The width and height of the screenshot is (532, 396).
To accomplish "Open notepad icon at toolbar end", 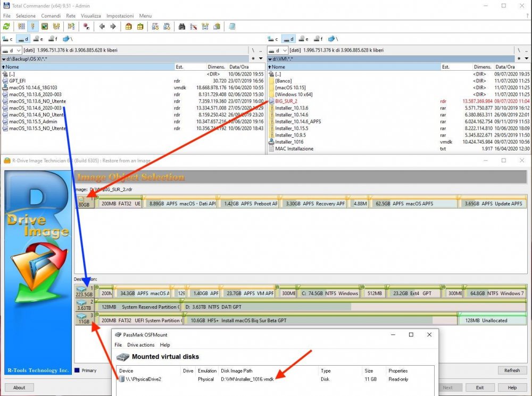I will [x=232, y=27].
